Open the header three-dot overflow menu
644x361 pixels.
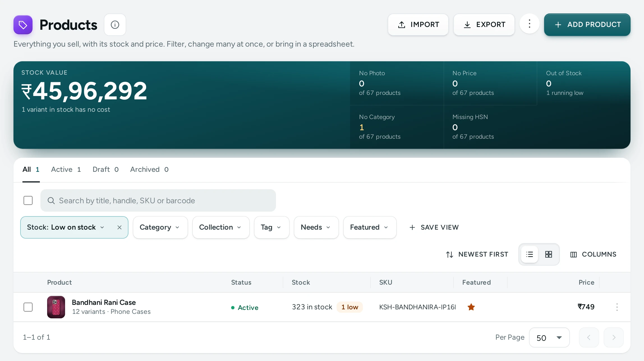coord(530,24)
